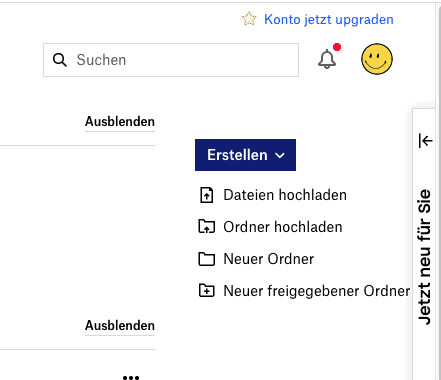The width and height of the screenshot is (441, 380).
Task: Open the notifications bell
Action: 327,59
